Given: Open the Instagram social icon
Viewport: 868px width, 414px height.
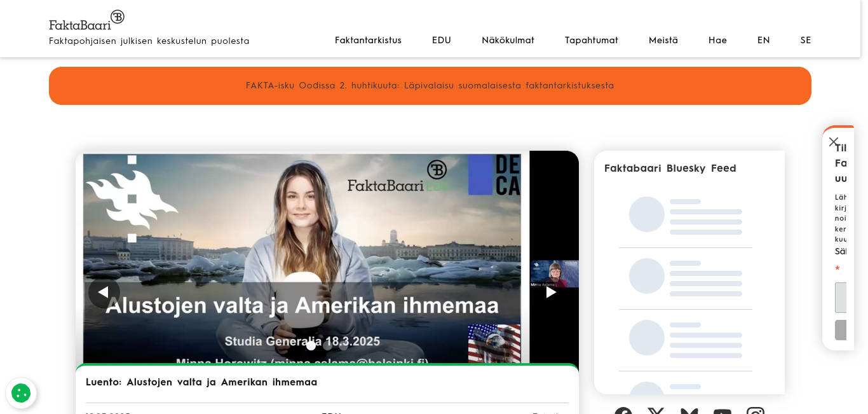Looking at the screenshot, I should tap(756, 411).
